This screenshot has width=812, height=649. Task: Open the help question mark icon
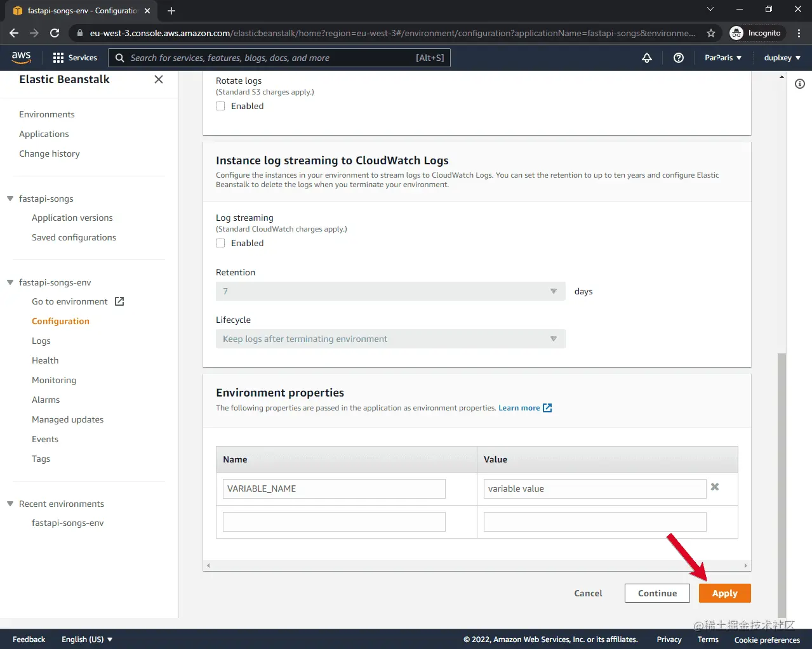coord(678,57)
